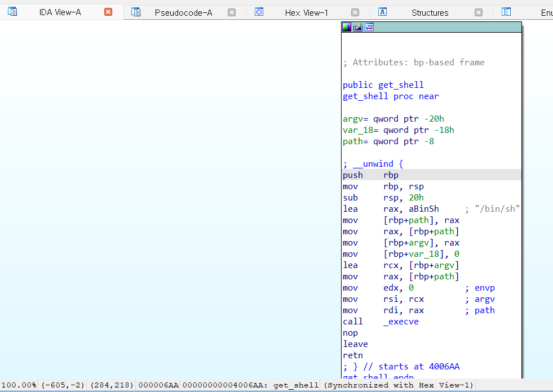The width and height of the screenshot is (553, 392).
Task: Click the 'starts at 4006AA' comment line
Action: tap(401, 367)
